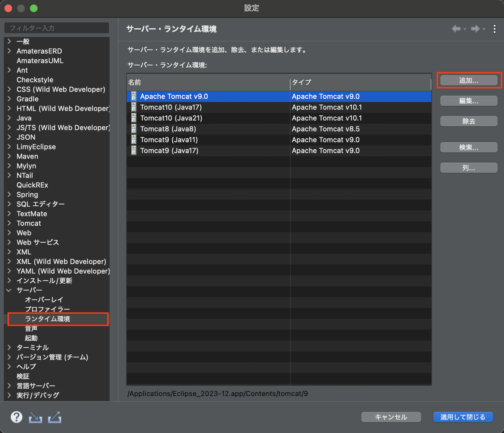Select SQL エディター tree item
The image size is (504, 433).
pyautogui.click(x=40, y=204)
